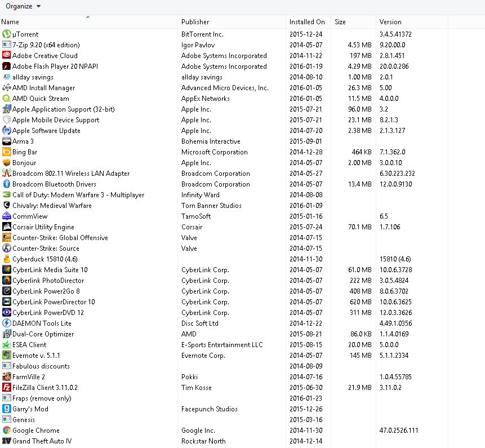Select the Arma 3 icon

(x=7, y=141)
